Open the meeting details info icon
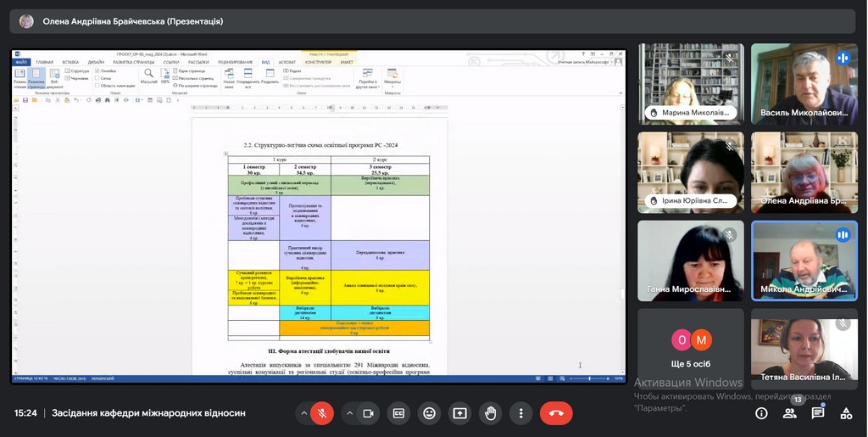The height and width of the screenshot is (437, 868). click(x=761, y=413)
